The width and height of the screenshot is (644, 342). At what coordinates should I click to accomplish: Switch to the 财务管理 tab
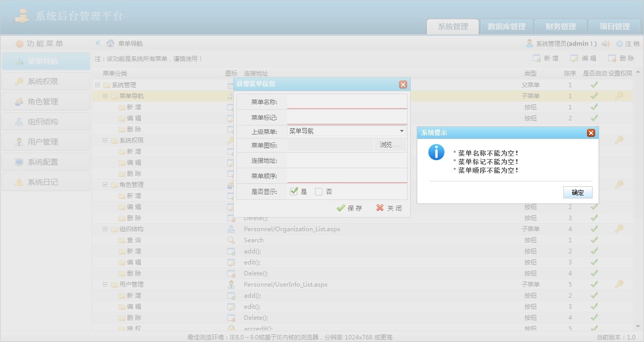pyautogui.click(x=560, y=27)
